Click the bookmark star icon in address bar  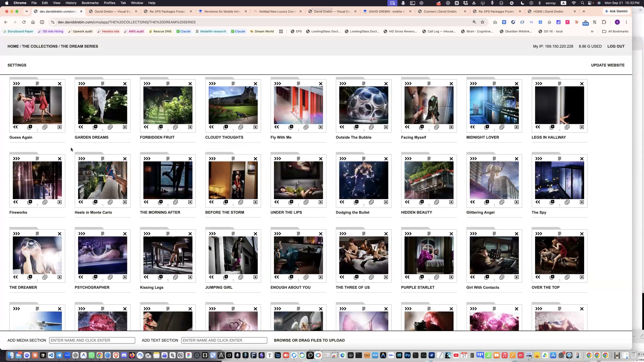click(482, 22)
